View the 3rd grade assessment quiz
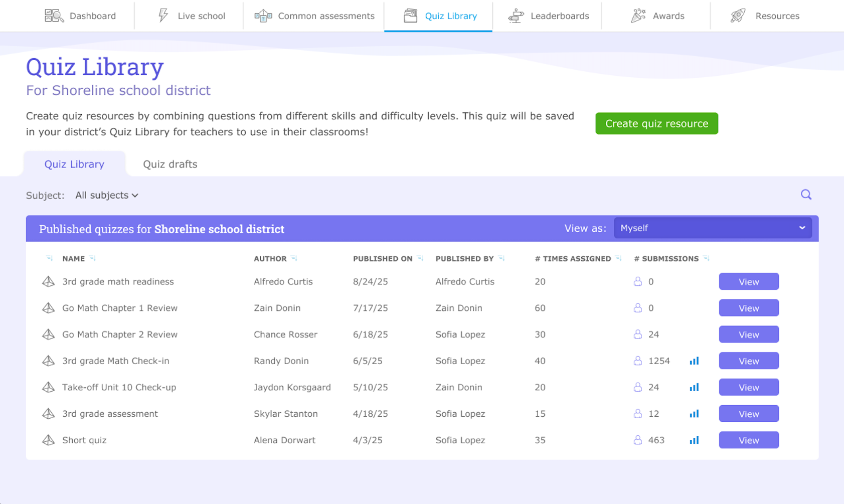This screenshot has height=504, width=844. pyautogui.click(x=749, y=414)
